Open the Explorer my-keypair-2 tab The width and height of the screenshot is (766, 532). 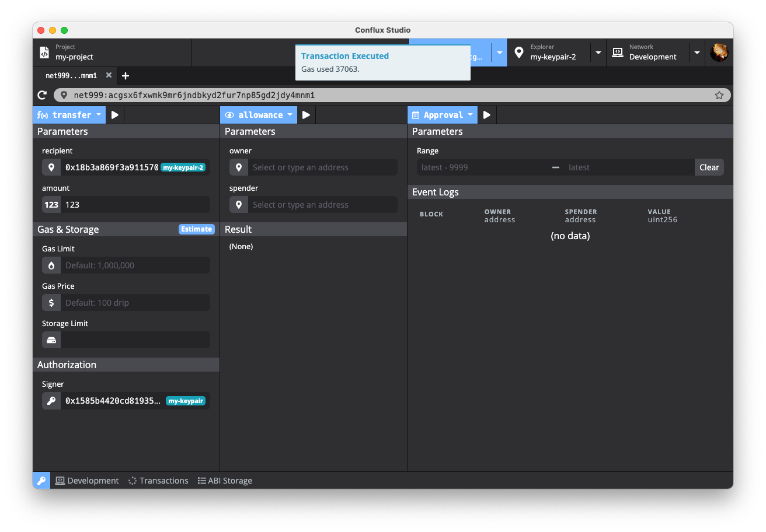(x=549, y=52)
